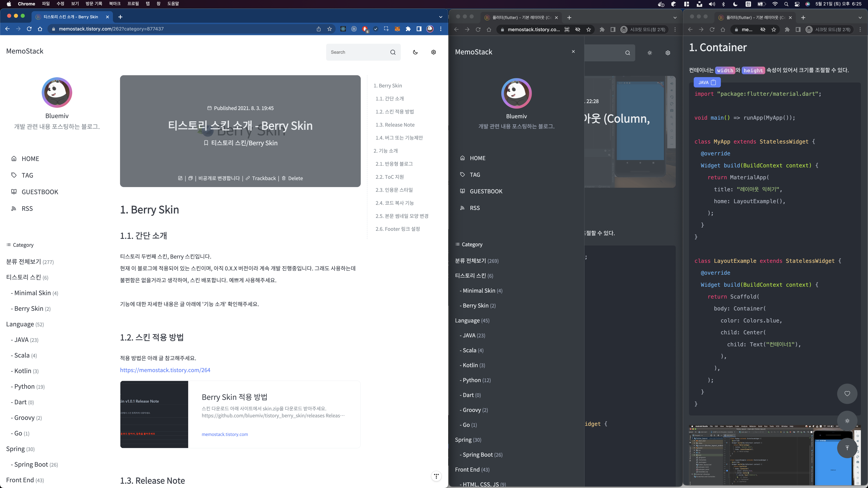Open memostack.tistory.com/264 link

165,370
